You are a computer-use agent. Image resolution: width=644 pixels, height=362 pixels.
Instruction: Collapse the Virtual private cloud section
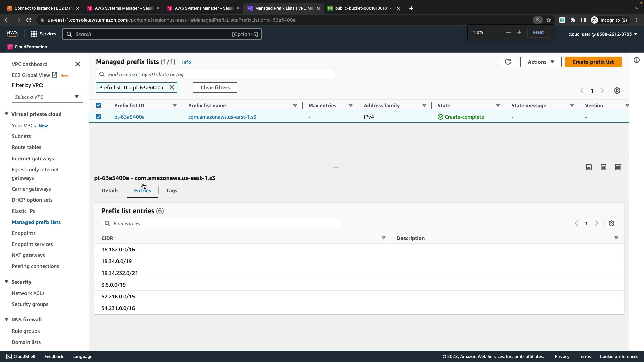6,114
